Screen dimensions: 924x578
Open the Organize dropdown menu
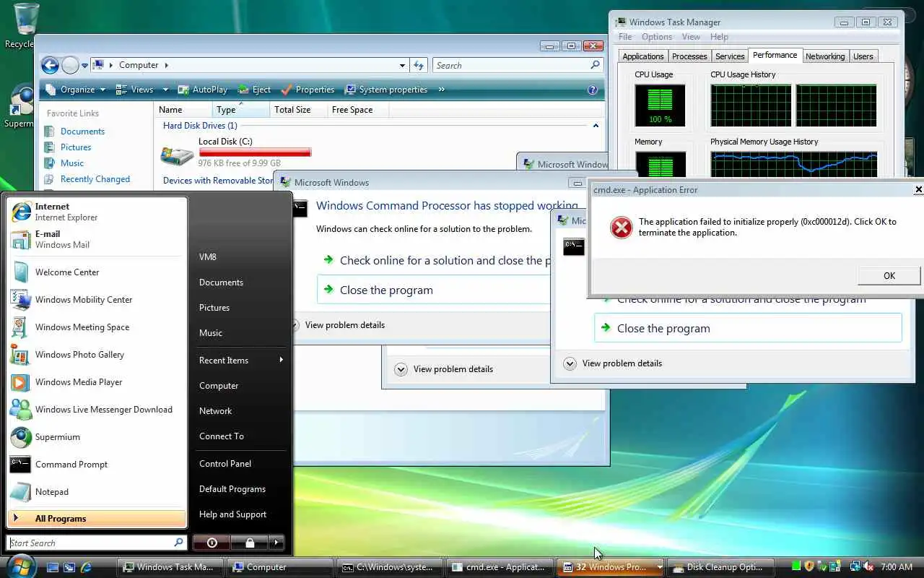75,90
